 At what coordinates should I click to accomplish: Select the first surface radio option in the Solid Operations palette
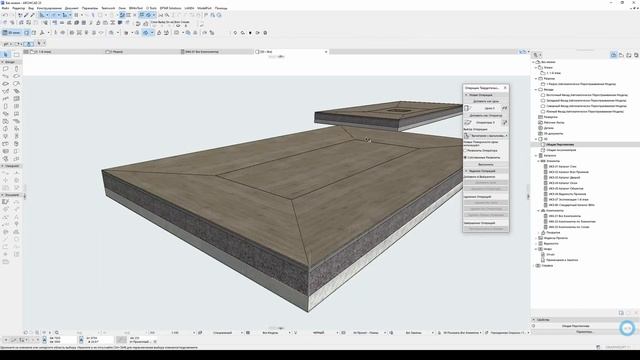coord(465,151)
